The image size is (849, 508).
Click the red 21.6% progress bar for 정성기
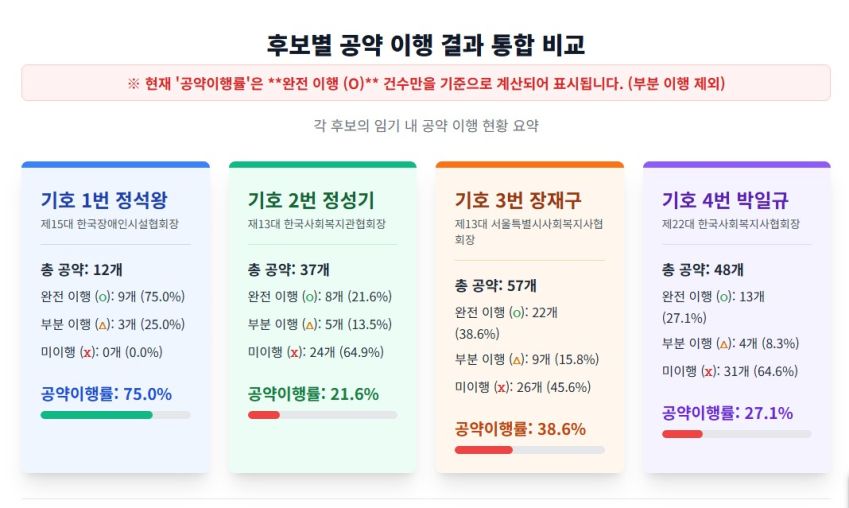[263, 414]
